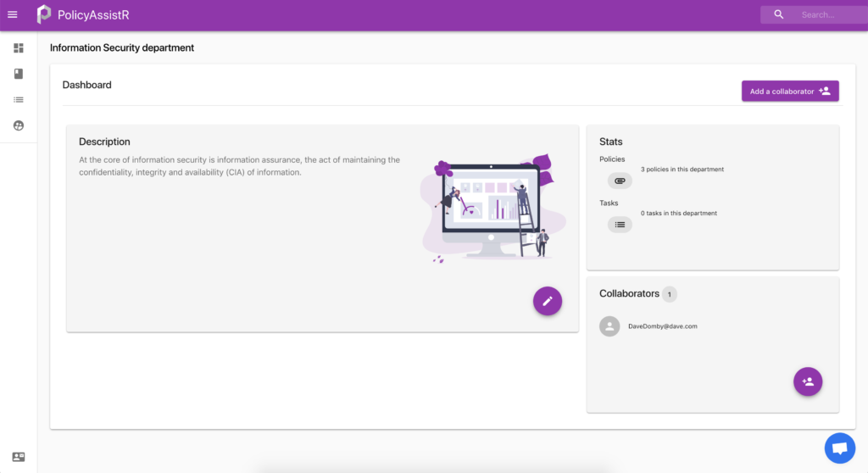
Task: Click the contact card icon at sidebar bottom
Action: pos(19,457)
